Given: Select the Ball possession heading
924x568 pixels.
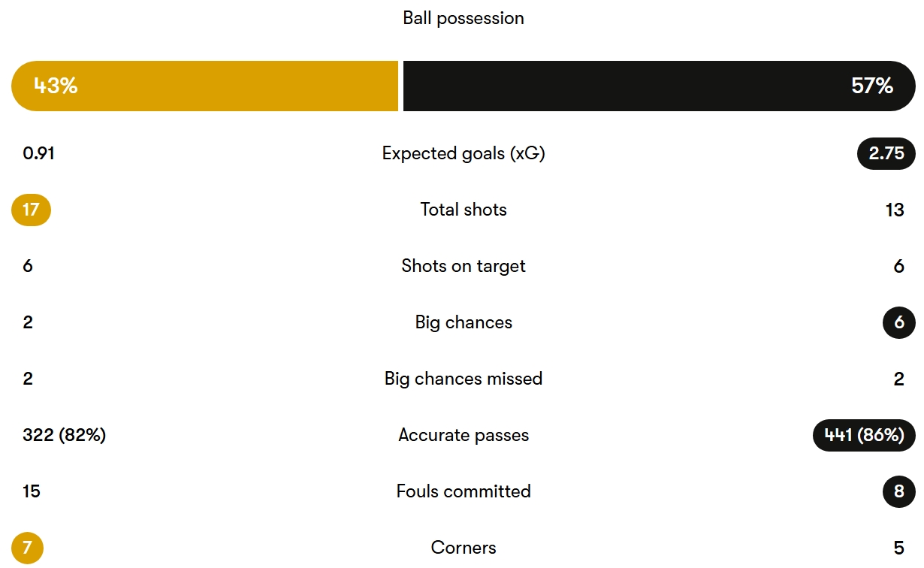Looking at the screenshot, I should point(463,18).
